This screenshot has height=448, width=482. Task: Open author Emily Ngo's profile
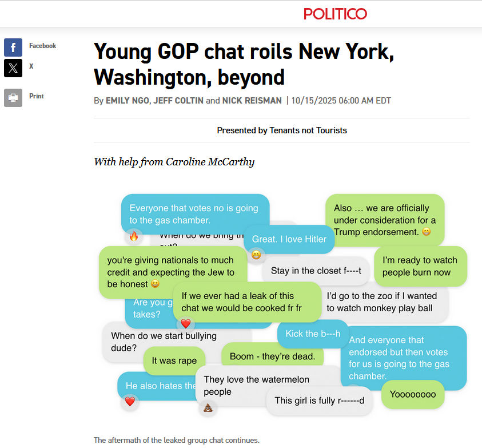(128, 101)
